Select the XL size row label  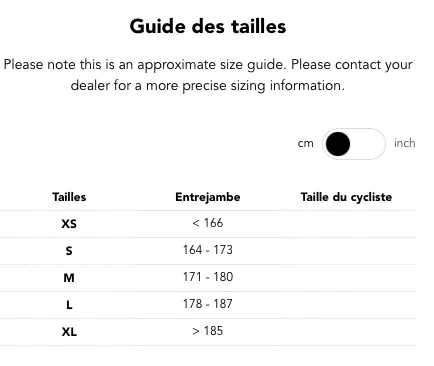coord(69,332)
